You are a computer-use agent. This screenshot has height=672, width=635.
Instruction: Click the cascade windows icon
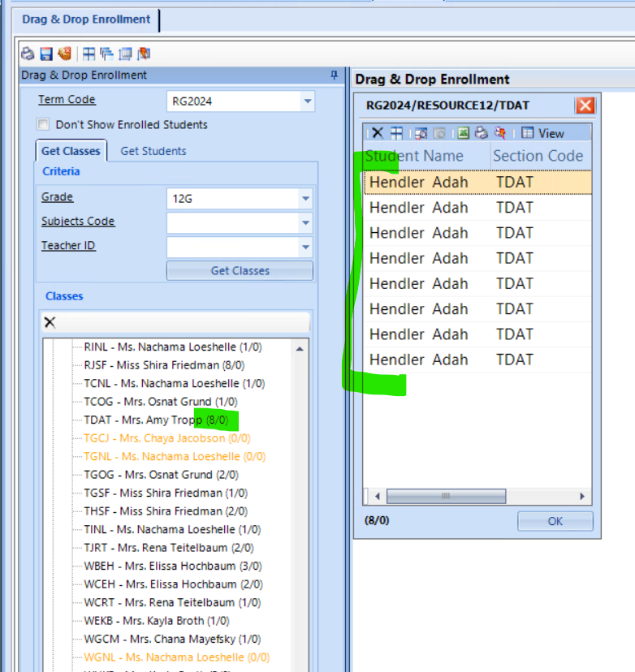(106, 54)
